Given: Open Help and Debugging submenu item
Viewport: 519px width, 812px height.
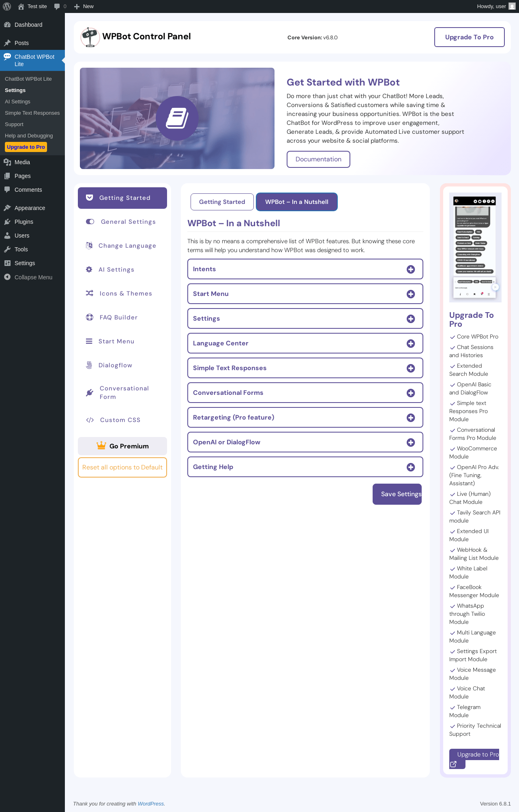Looking at the screenshot, I should point(29,136).
